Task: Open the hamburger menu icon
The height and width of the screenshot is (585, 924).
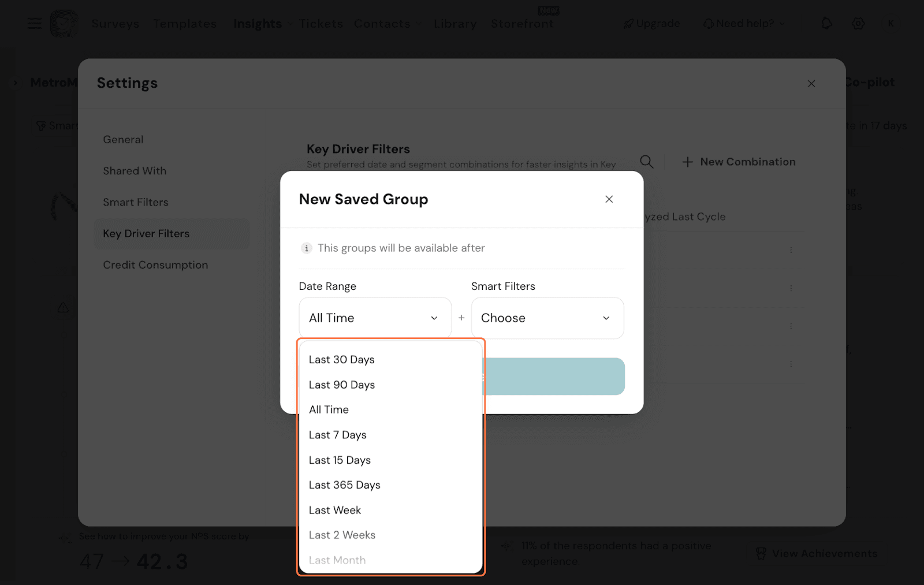Action: (x=35, y=24)
